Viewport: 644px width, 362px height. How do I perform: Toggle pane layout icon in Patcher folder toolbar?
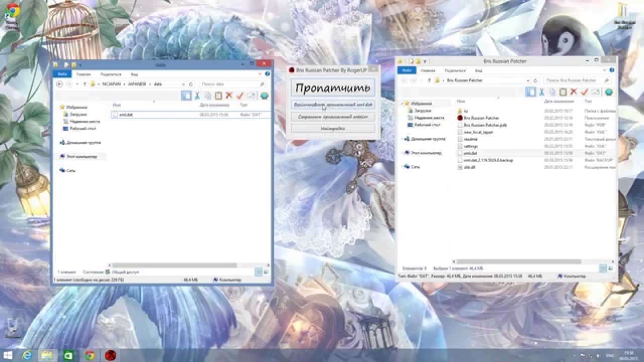531,92
